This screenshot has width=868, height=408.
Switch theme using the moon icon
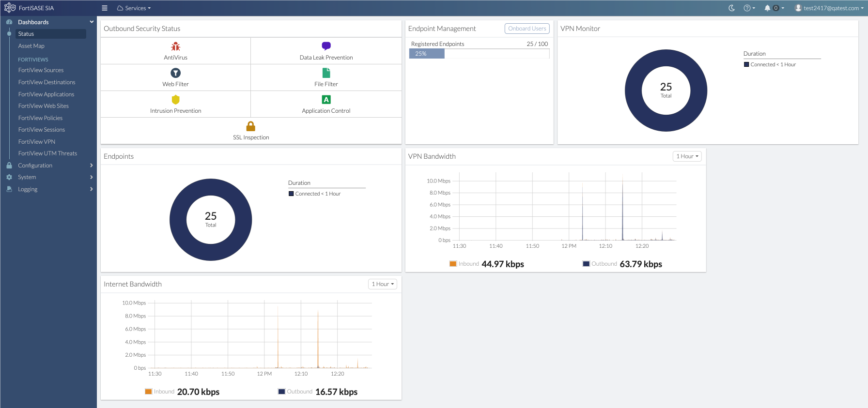coord(731,8)
